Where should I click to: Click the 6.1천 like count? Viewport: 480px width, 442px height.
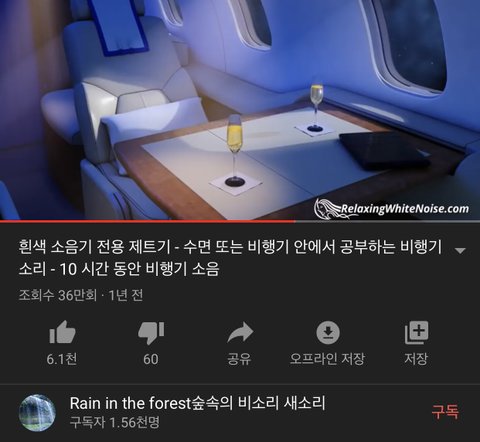coord(62,359)
